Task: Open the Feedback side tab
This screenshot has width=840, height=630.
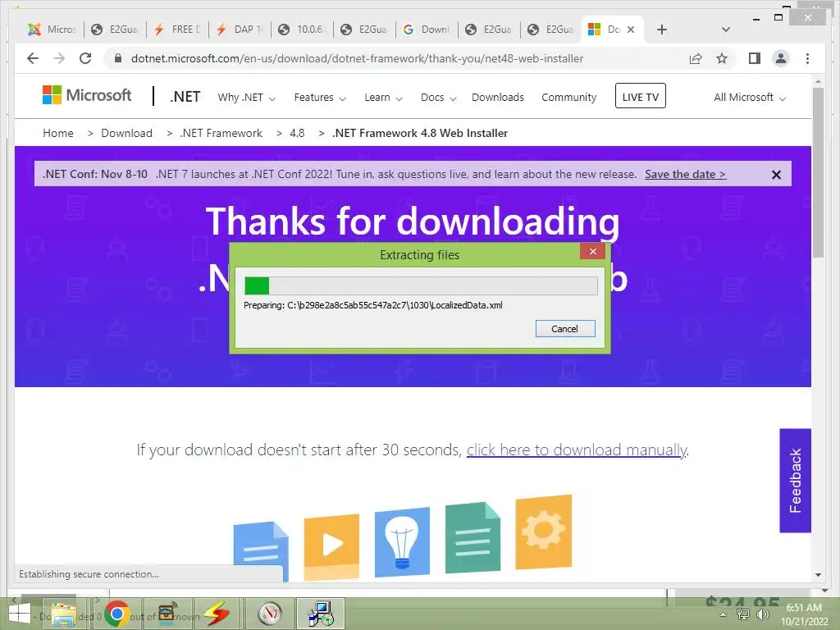Action: pyautogui.click(x=795, y=481)
